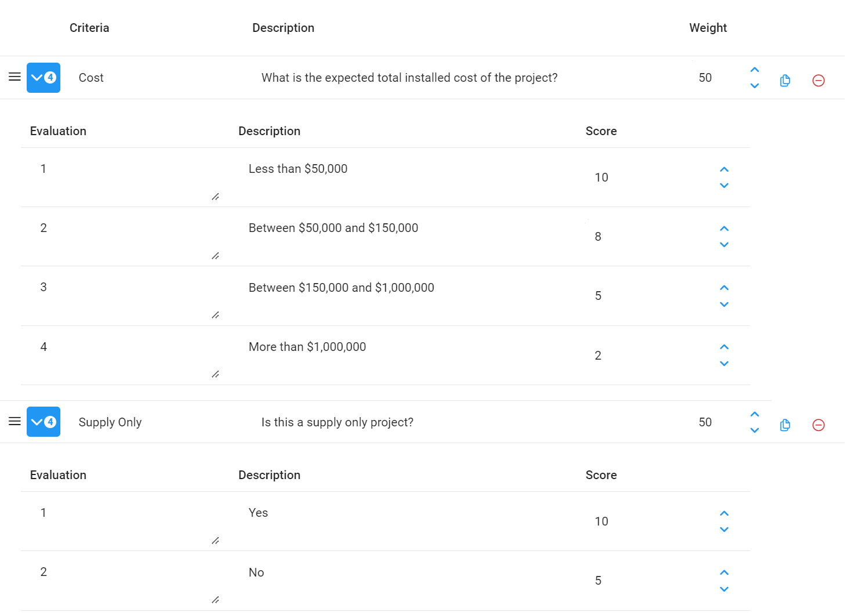Duplicate the Cost criterion with copy icon
Screen dimensions: 854x616
tap(785, 81)
